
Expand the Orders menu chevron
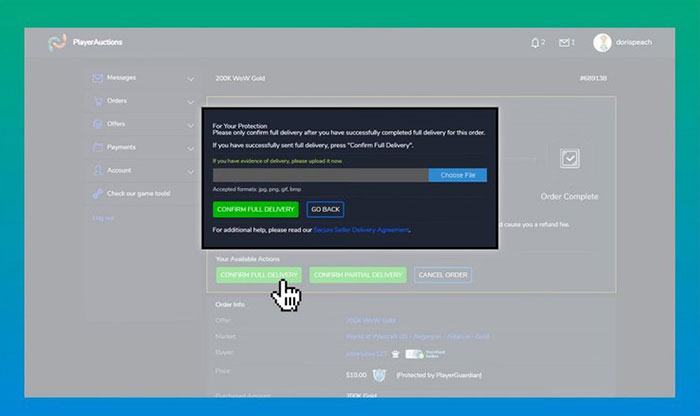[x=191, y=101]
